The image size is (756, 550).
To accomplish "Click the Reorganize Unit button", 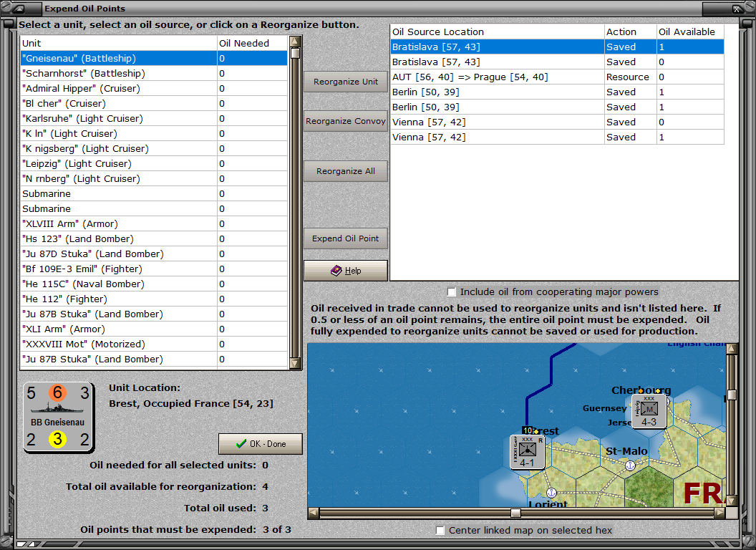I will click(x=346, y=82).
